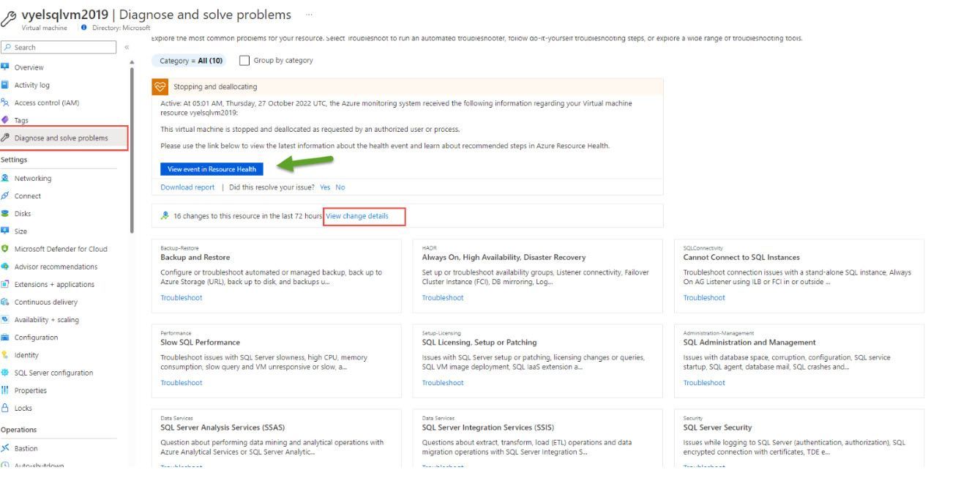Click the Bastion icon under Operations
Viewport: 980px width, 503px height.
[x=6, y=448]
